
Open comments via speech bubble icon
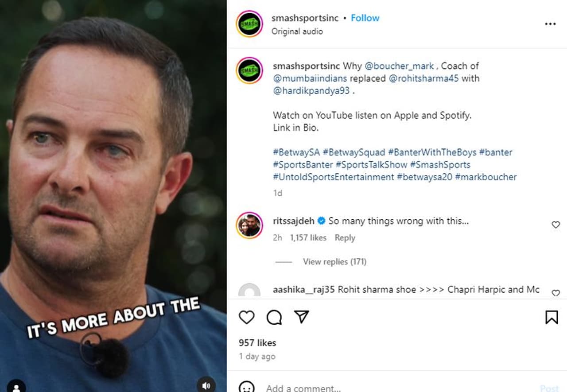tap(274, 317)
